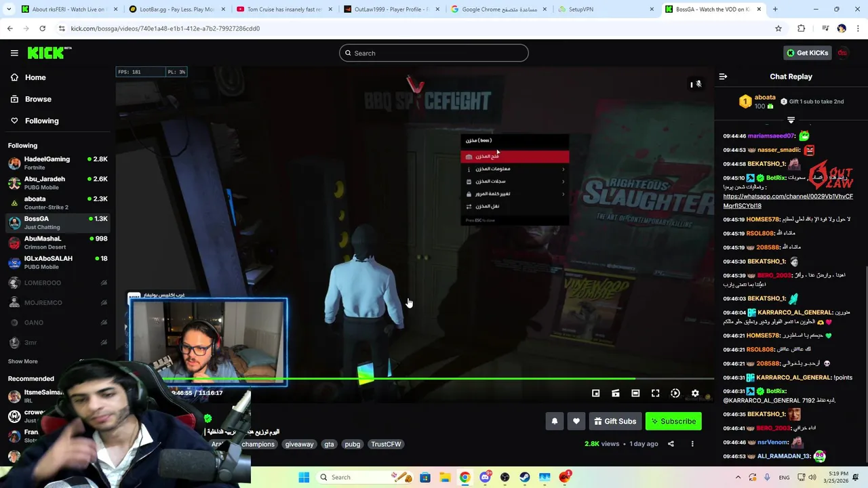The width and height of the screenshot is (868, 488).
Task: Open Chrome extensions puzzle icon
Action: (802, 28)
